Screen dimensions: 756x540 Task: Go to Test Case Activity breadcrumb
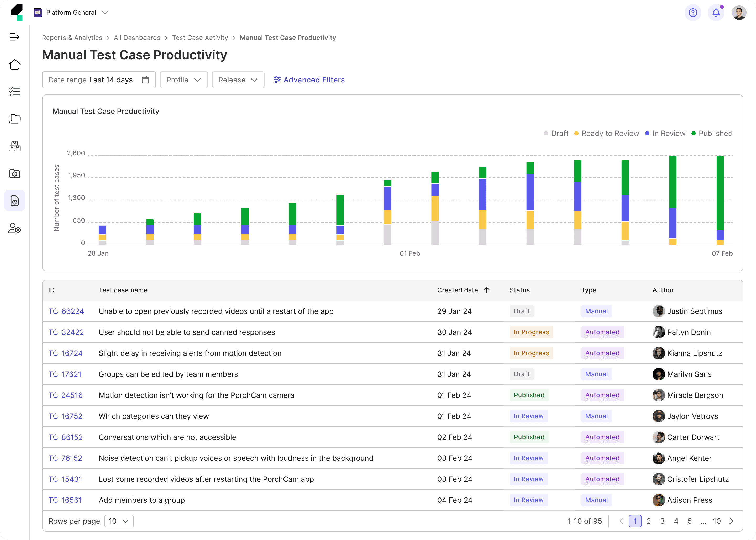[x=200, y=38]
